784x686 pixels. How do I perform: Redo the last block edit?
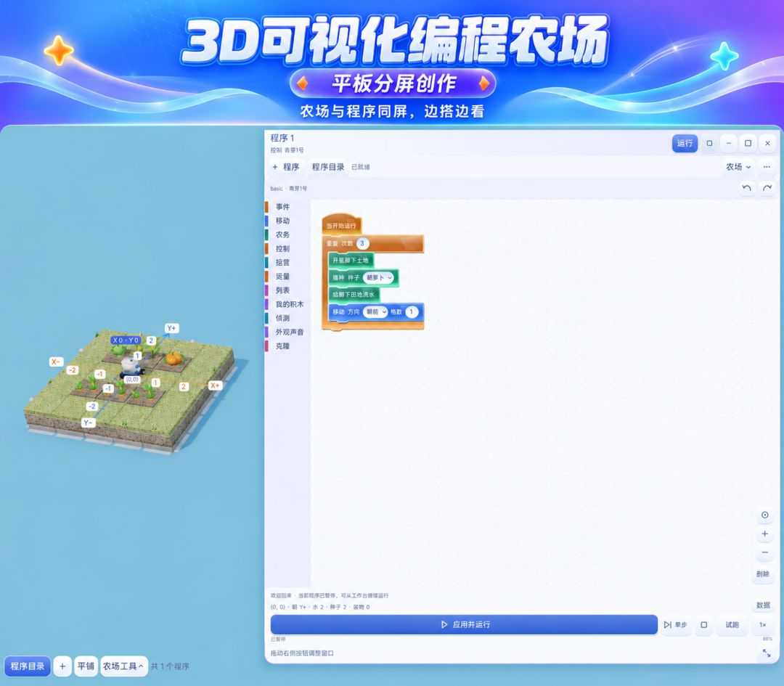(x=767, y=188)
